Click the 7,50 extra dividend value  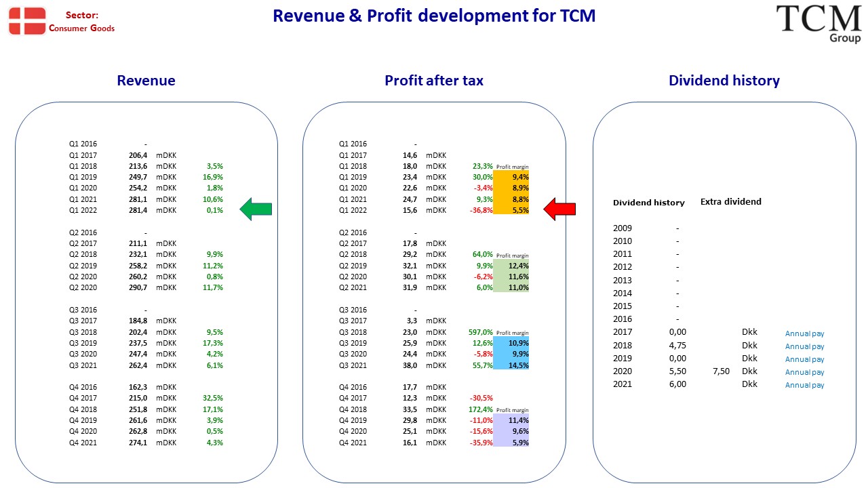pos(722,371)
